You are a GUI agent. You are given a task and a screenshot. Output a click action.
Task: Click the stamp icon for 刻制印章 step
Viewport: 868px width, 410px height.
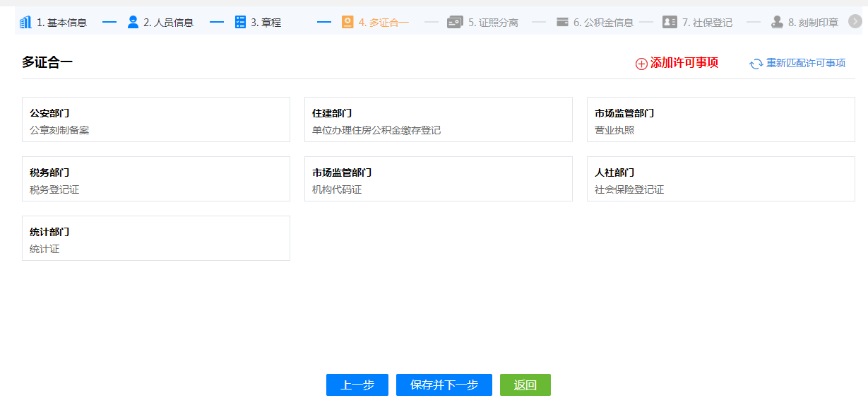[777, 22]
